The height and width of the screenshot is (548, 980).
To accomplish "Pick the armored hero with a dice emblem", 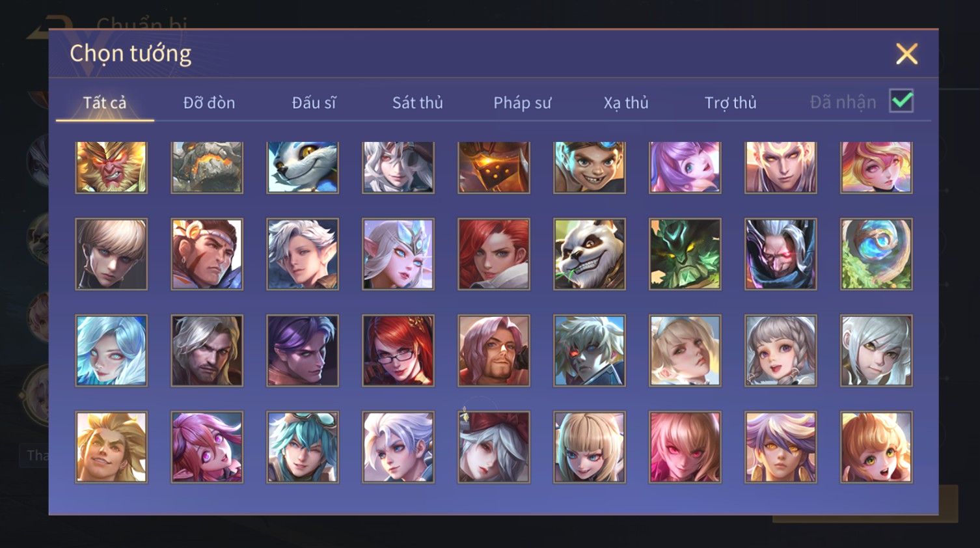I will point(494,167).
